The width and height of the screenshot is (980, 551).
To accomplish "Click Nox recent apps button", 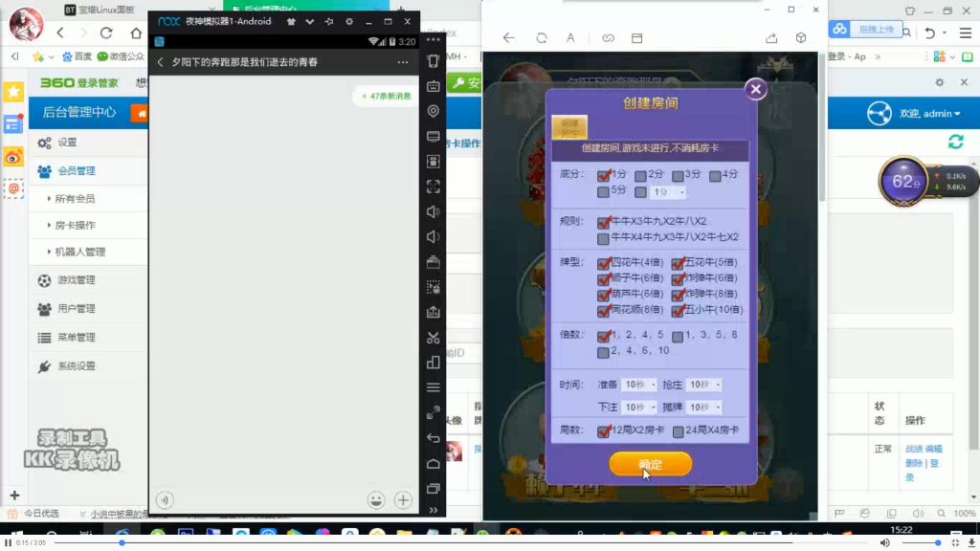I will [x=434, y=489].
